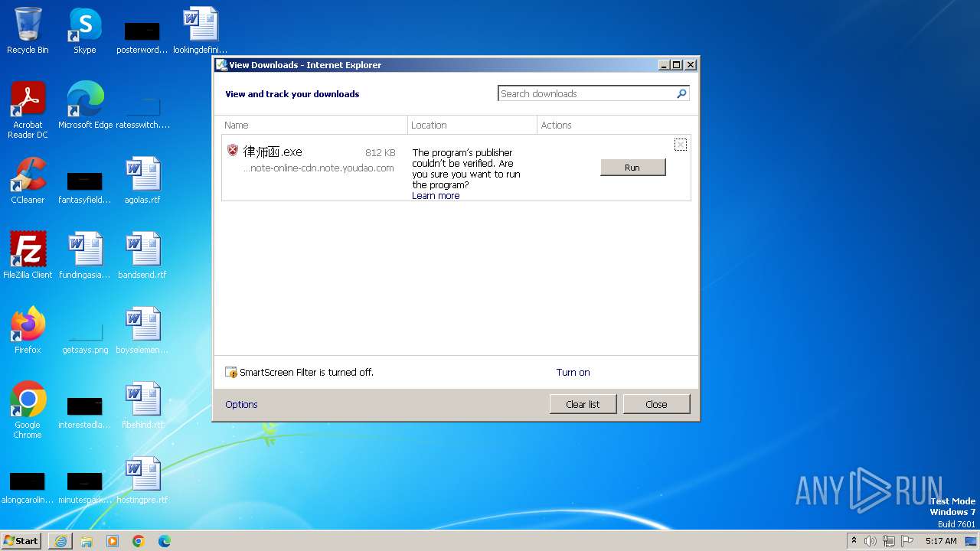The image size is (980, 551).
Task: Open the Recycle Bin desktop icon
Action: 28,31
